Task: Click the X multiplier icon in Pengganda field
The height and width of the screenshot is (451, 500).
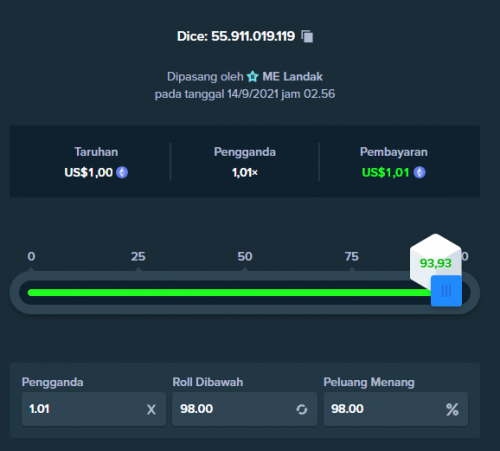Action: (151, 409)
